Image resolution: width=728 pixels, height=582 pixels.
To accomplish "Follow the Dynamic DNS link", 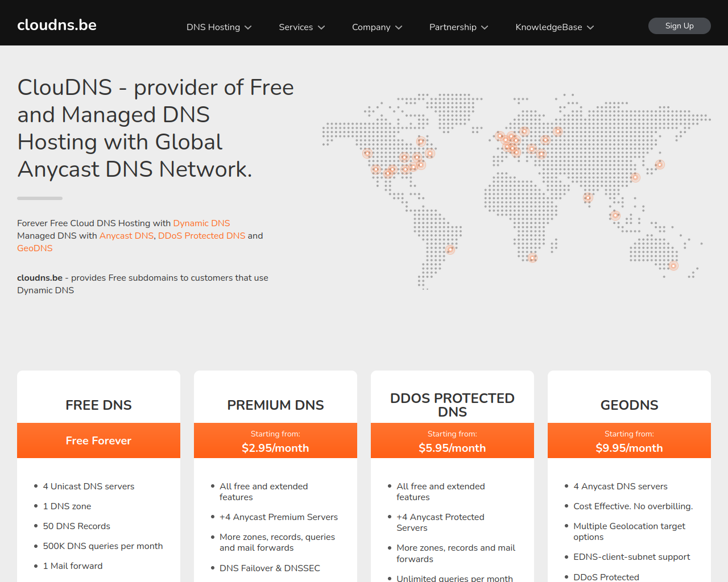I will point(201,223).
